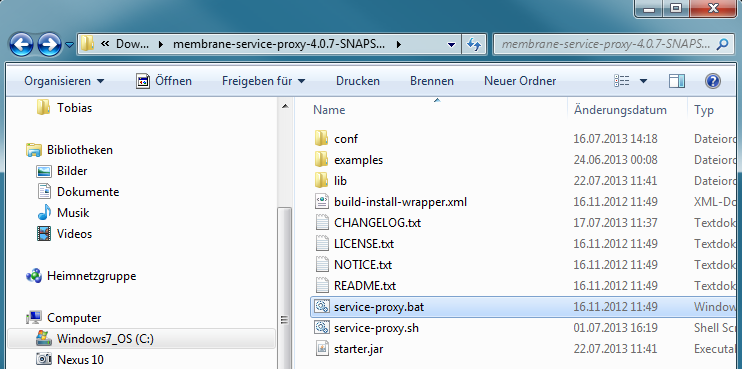Expand arrow after Dow... breadcrumb
Image resolution: width=742 pixels, height=369 pixels.
point(161,44)
